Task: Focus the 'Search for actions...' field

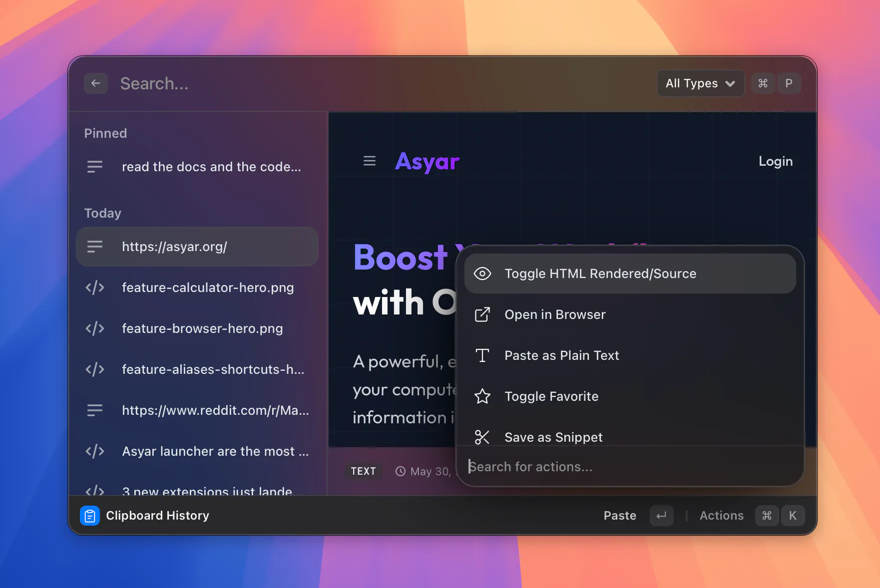Action: click(x=630, y=467)
